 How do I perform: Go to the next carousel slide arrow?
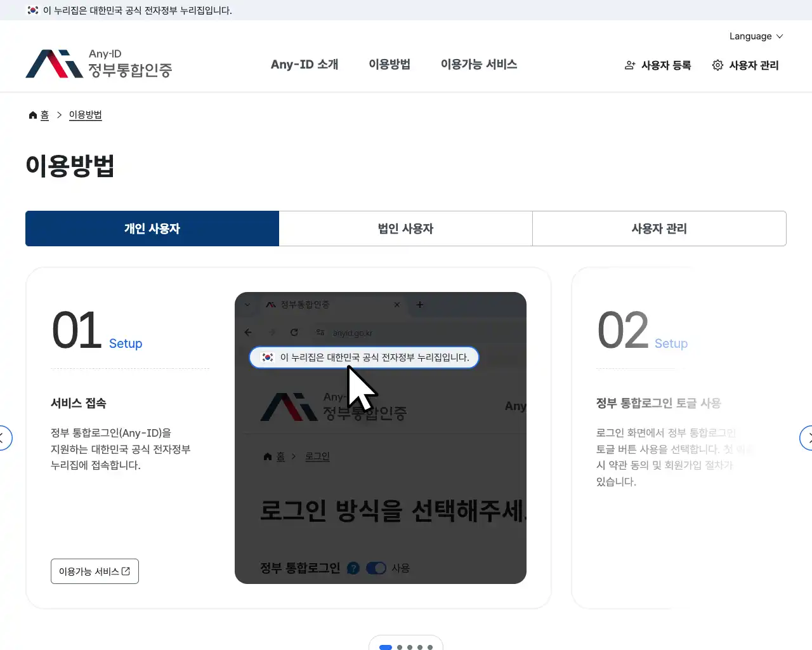pos(807,438)
